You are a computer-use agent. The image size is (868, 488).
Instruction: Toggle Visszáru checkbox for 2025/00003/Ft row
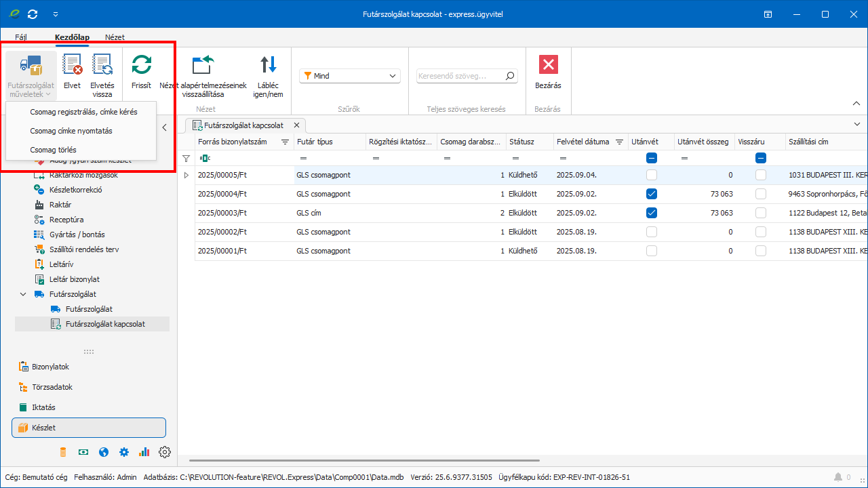point(761,213)
